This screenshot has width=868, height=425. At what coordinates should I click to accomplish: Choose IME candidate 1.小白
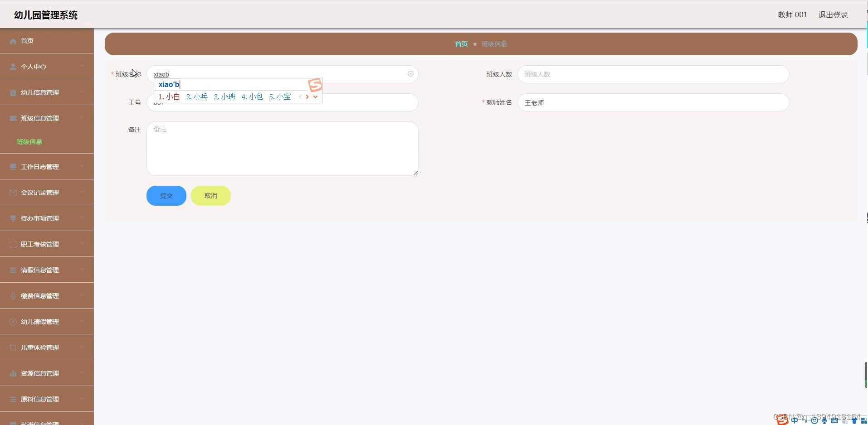tap(169, 97)
